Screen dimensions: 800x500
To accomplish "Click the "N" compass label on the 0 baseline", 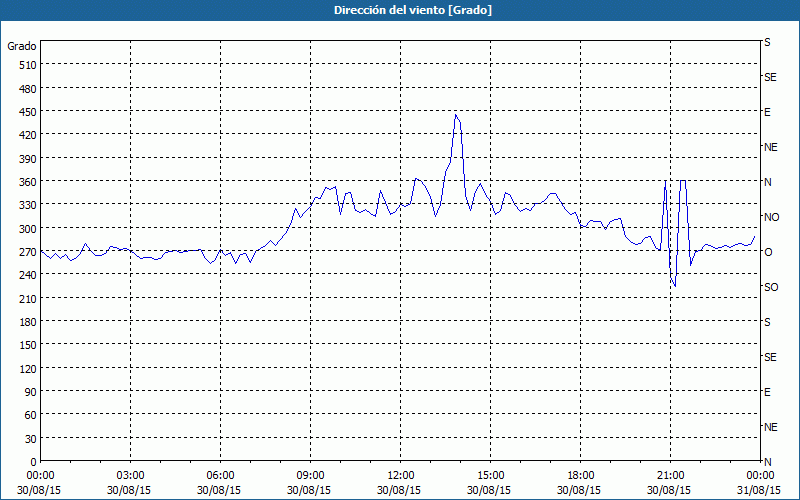I will point(767,462).
